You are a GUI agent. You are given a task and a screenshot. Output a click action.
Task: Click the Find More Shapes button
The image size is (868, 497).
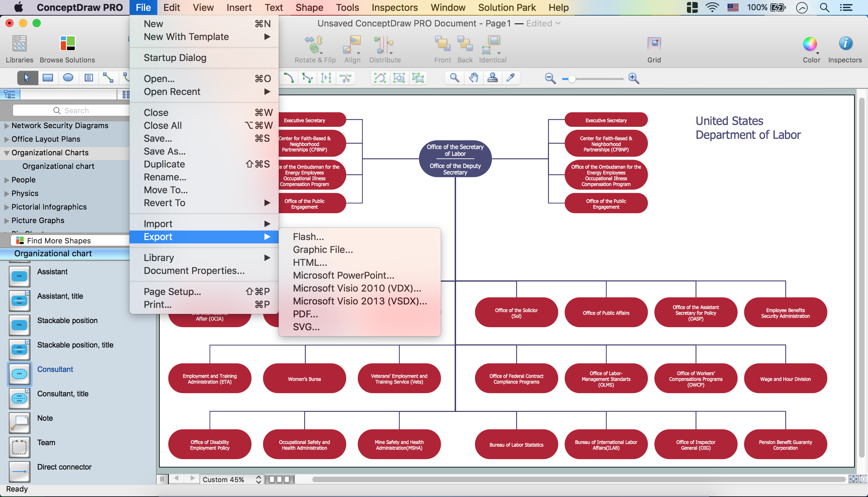pos(58,240)
